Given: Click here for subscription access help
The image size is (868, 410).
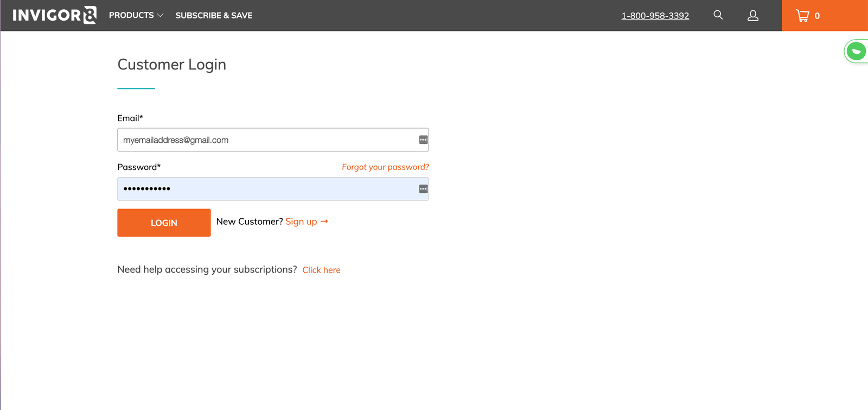Looking at the screenshot, I should click(321, 270).
